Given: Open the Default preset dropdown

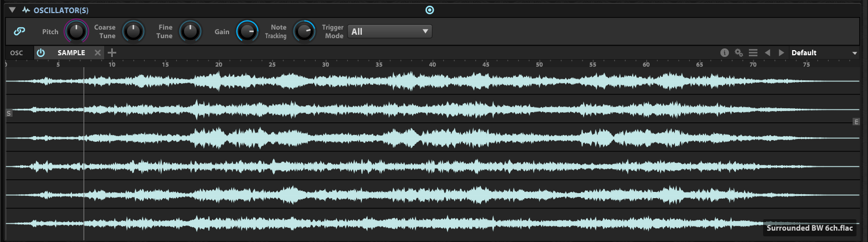Looking at the screenshot, I should coord(824,53).
